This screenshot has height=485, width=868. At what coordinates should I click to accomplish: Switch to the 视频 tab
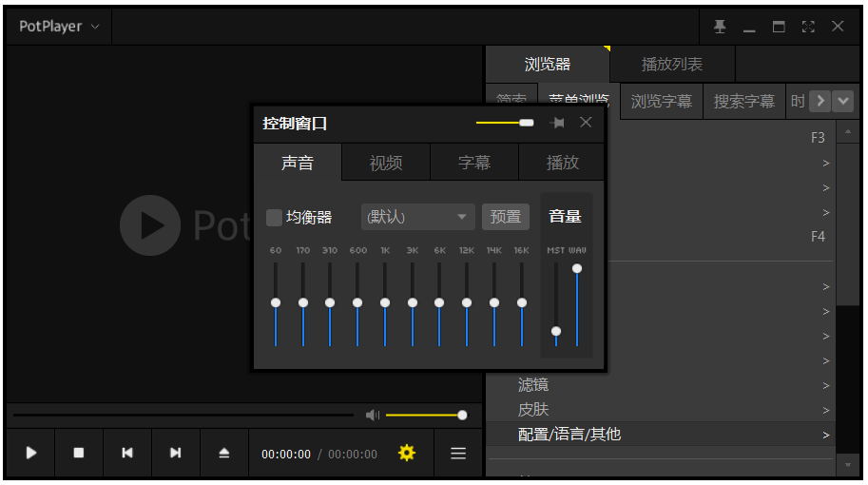coord(386,163)
